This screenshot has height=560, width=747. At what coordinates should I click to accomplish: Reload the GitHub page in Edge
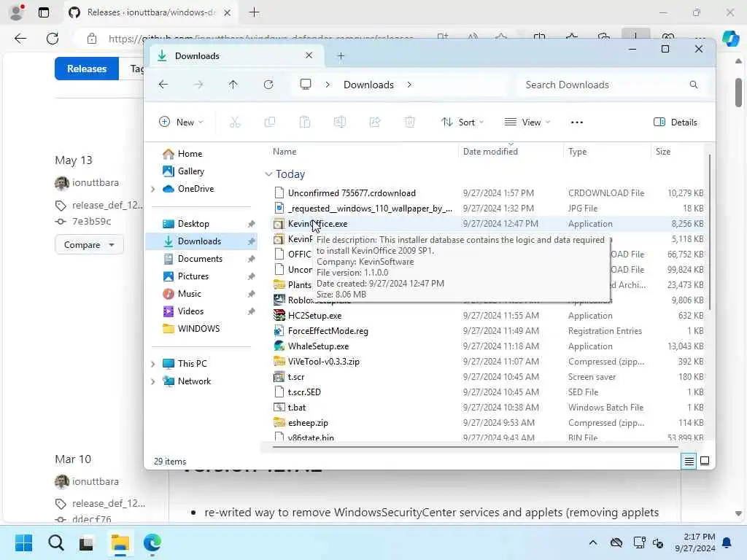click(53, 39)
